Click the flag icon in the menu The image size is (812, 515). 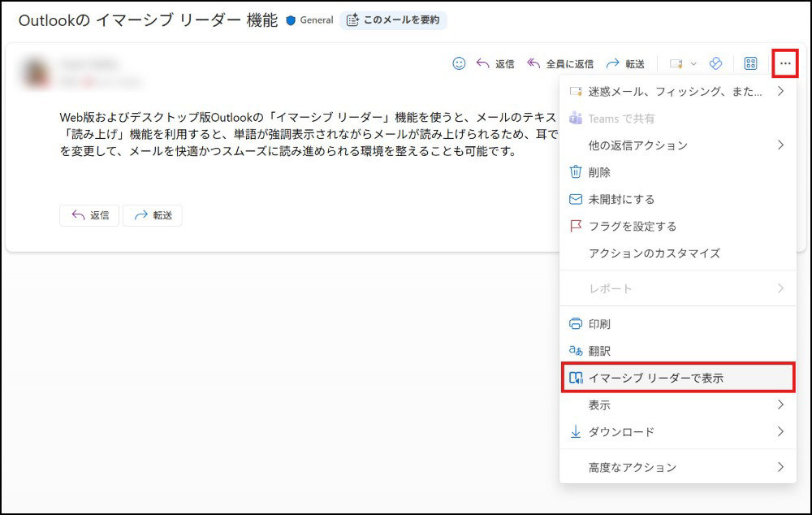coord(576,227)
